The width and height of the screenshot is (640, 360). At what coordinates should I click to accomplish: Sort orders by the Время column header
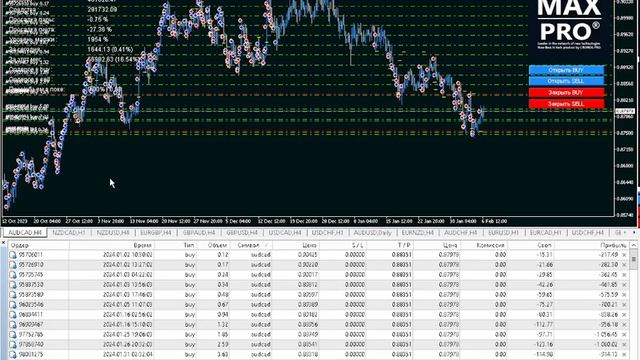[x=112, y=245]
